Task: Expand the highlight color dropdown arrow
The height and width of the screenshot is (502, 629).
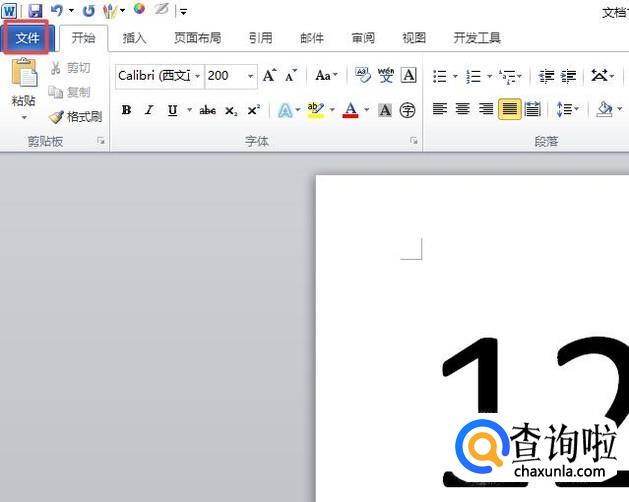Action: click(x=332, y=109)
